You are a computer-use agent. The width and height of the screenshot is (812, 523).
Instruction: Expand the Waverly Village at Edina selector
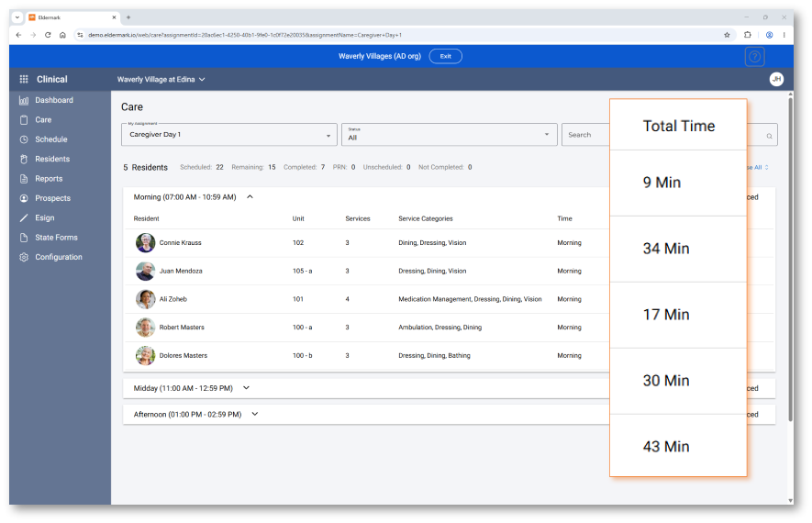pos(161,79)
